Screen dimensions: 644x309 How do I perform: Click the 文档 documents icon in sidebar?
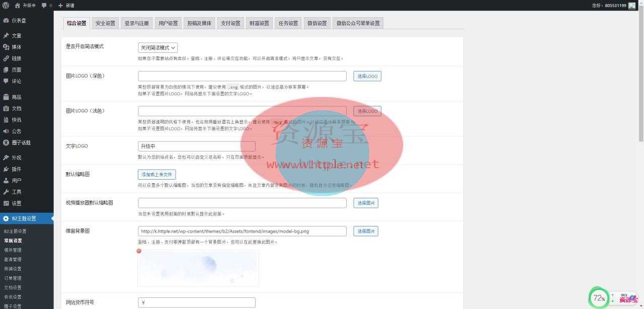coord(6,108)
